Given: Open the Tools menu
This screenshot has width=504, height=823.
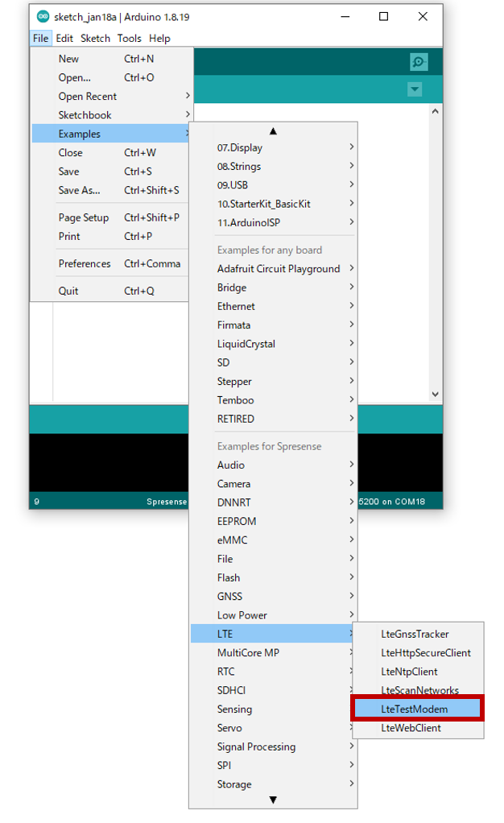Looking at the screenshot, I should point(129,38).
